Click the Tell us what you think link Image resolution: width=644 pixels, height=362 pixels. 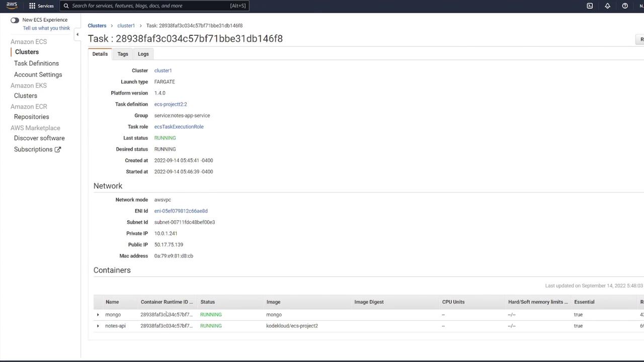[46, 28]
